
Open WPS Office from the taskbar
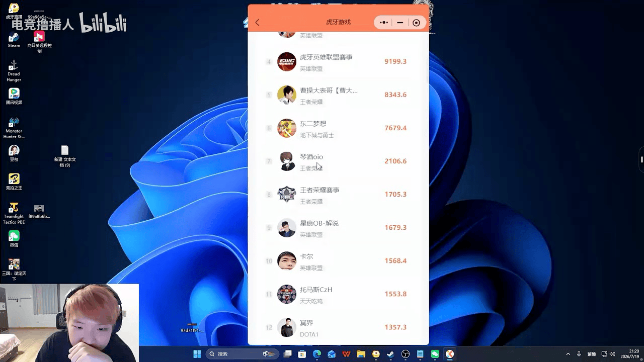click(x=346, y=354)
